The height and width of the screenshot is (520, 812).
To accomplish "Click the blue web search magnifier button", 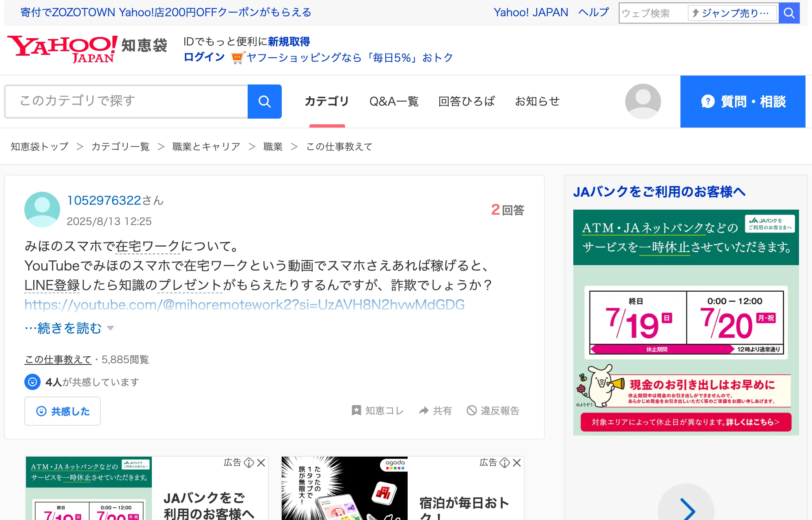I will (x=789, y=13).
